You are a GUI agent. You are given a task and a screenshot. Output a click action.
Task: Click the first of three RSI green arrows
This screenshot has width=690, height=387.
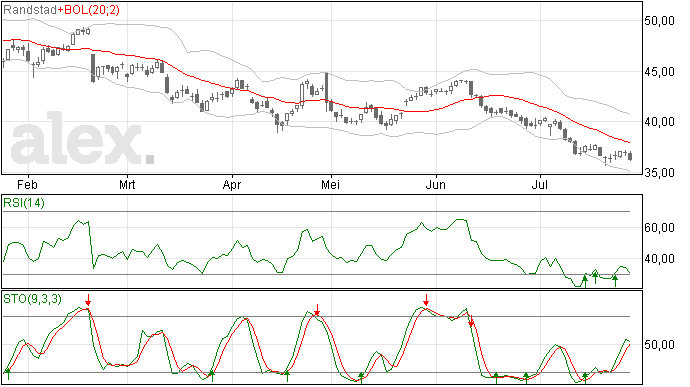pos(585,281)
